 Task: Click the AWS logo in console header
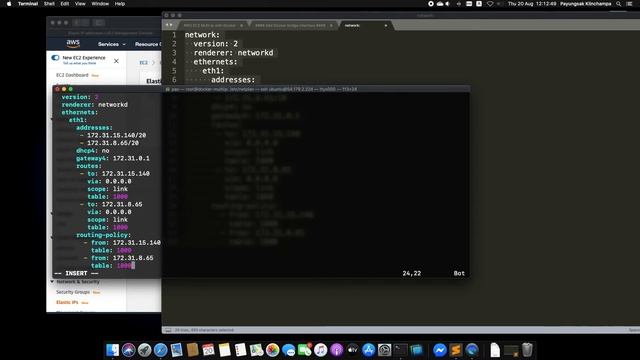coord(73,43)
